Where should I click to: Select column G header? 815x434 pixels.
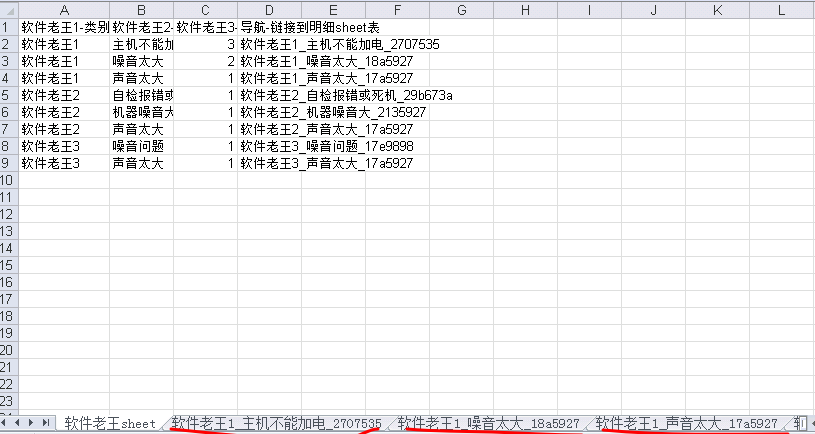pyautogui.click(x=461, y=10)
